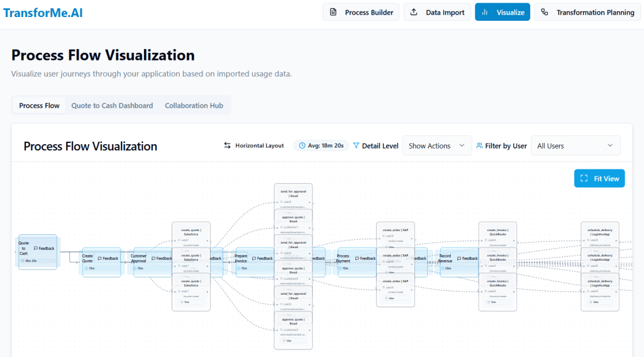644x357 pixels.
Task: Click the bar chart icon in Visualize
Action: tap(486, 13)
